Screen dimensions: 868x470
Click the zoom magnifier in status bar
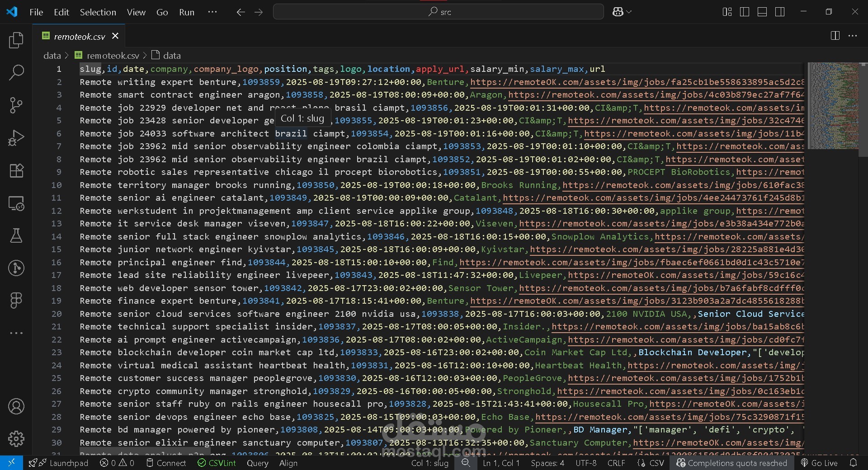pos(466,463)
